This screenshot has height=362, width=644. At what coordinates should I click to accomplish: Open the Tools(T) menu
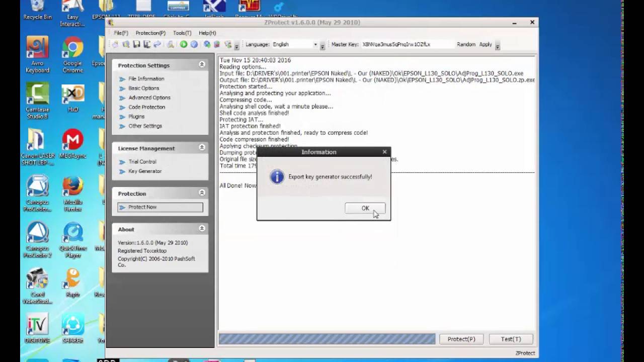point(182,33)
